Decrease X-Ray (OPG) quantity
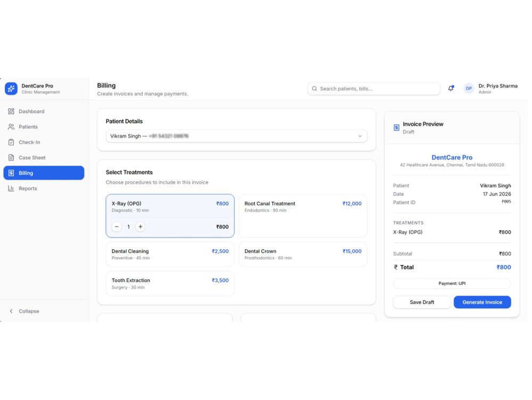Viewport: 532px width, 400px height. (117, 227)
